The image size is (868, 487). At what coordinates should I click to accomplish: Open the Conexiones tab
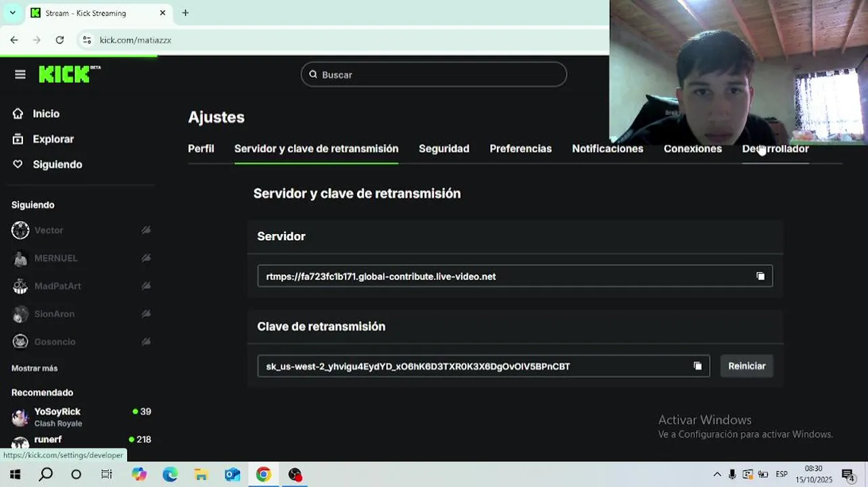(693, 149)
